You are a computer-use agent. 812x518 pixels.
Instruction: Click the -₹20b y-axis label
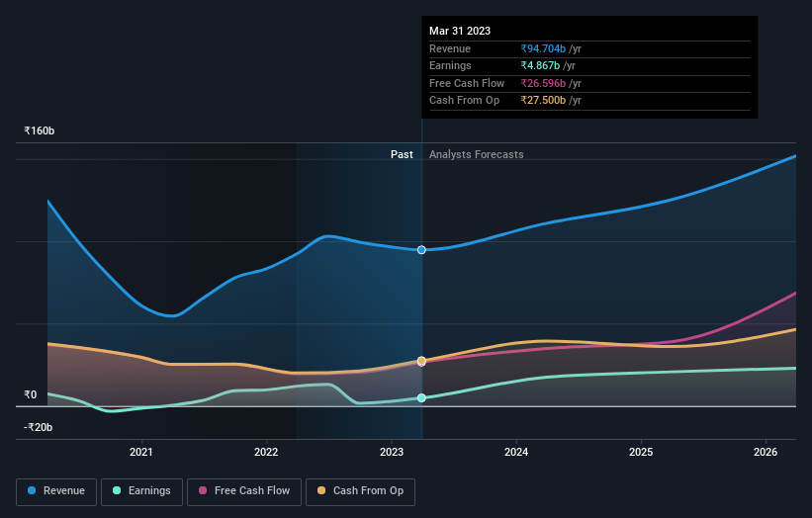tap(38, 427)
